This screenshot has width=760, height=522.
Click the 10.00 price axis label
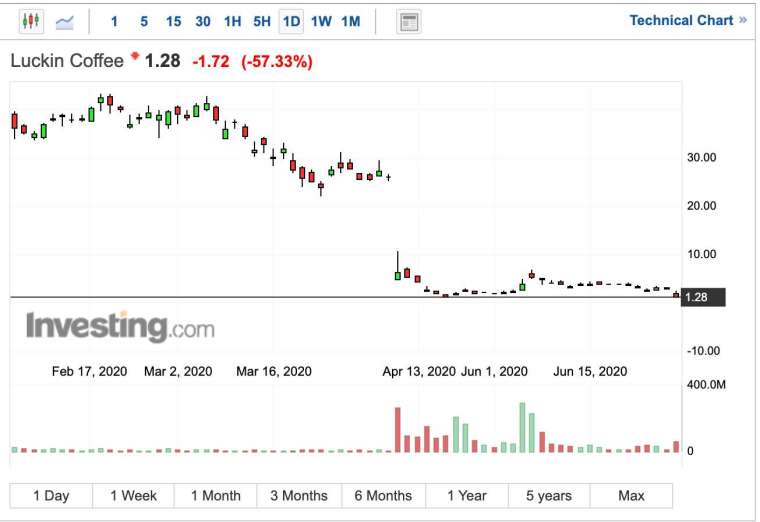[x=701, y=254]
